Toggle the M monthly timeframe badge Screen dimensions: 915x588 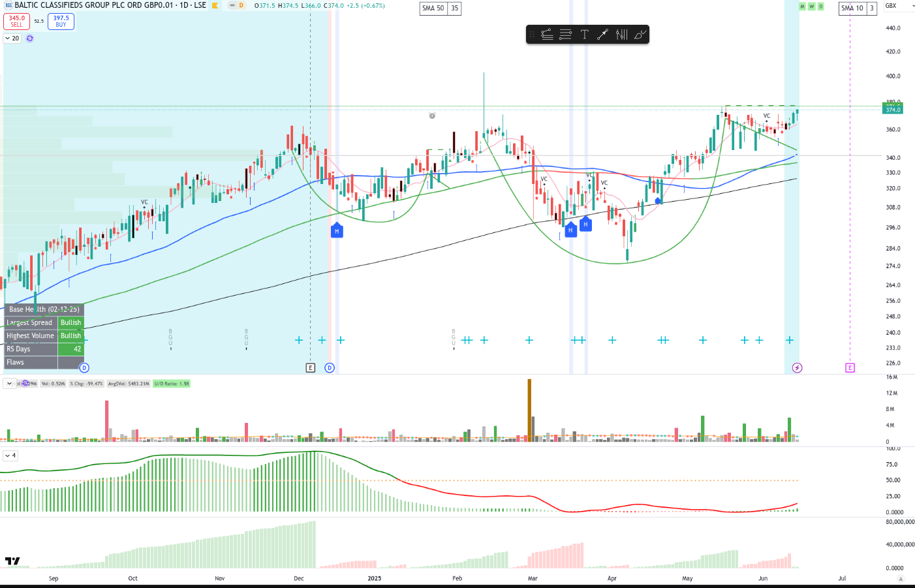point(802,7)
